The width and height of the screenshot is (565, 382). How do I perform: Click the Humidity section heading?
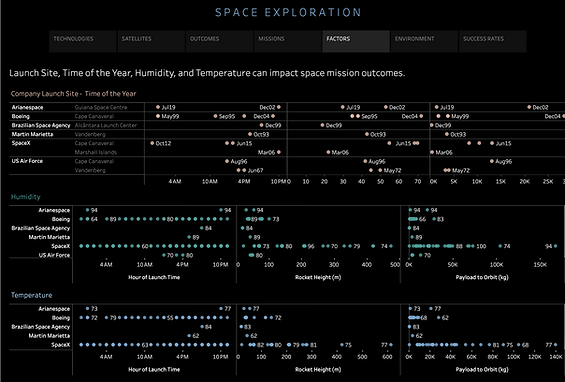tap(26, 197)
